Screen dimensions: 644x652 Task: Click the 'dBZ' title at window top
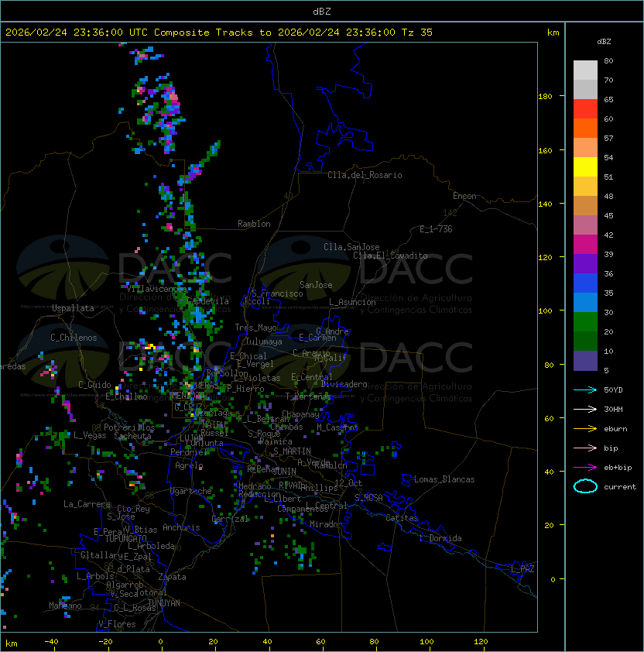pos(322,11)
